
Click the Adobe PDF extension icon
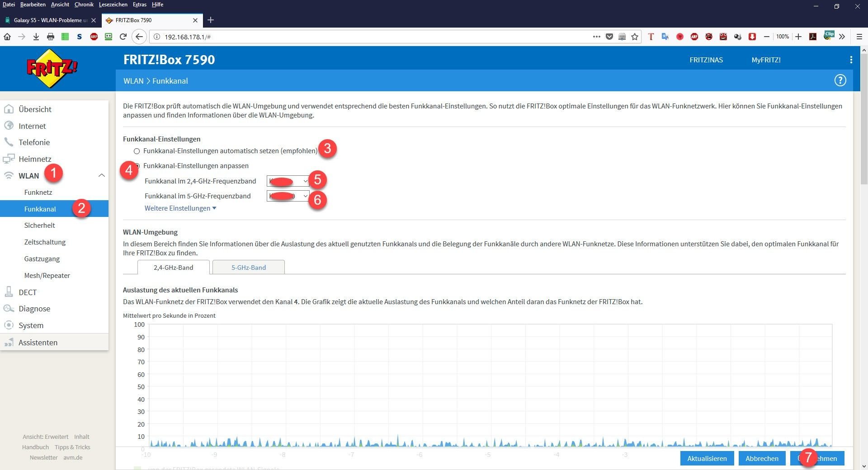[813, 37]
